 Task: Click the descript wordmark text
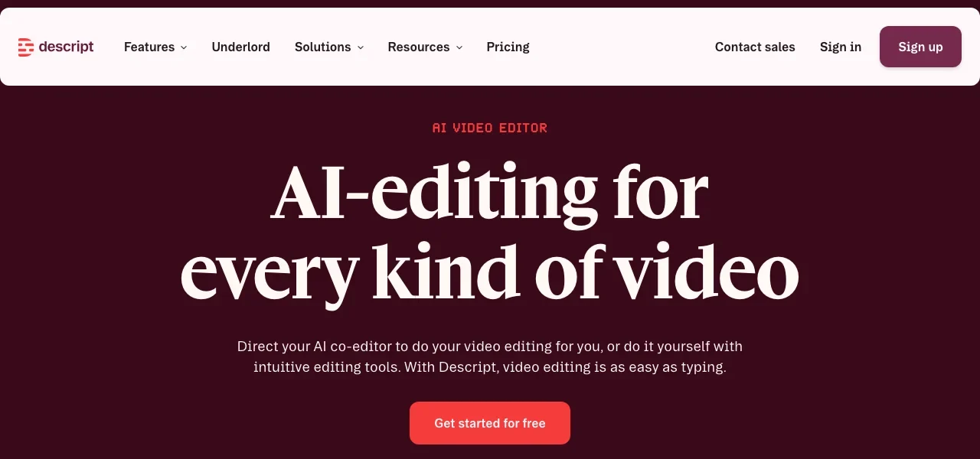click(x=66, y=47)
